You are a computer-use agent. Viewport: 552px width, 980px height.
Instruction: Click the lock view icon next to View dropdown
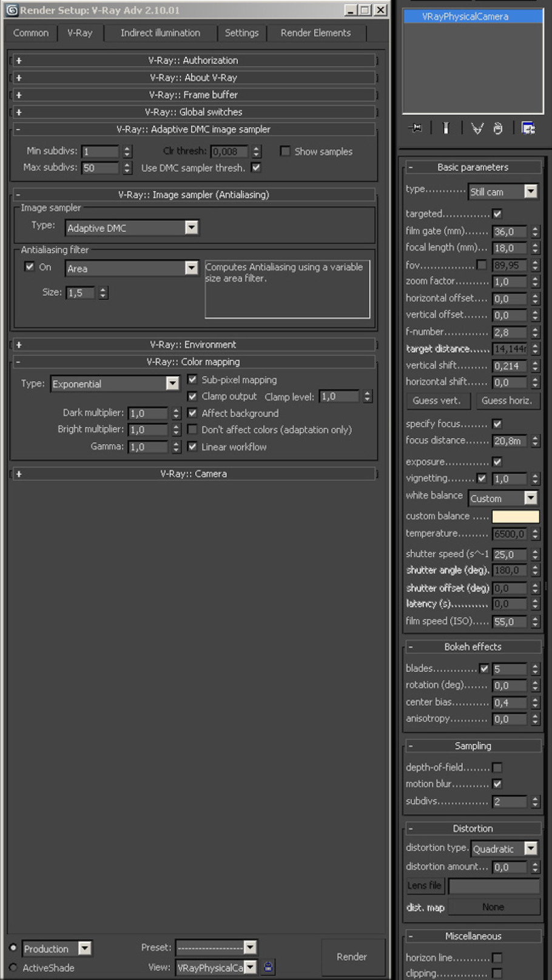268,967
